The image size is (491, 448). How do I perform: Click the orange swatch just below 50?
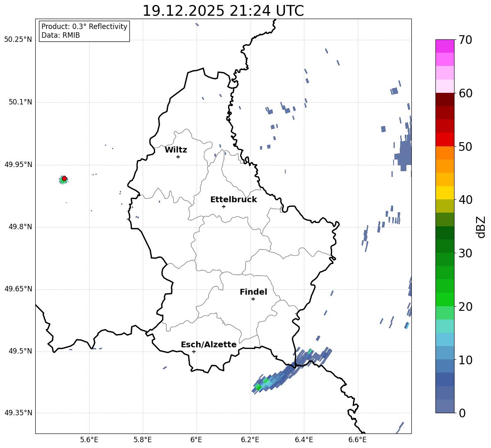(445, 153)
